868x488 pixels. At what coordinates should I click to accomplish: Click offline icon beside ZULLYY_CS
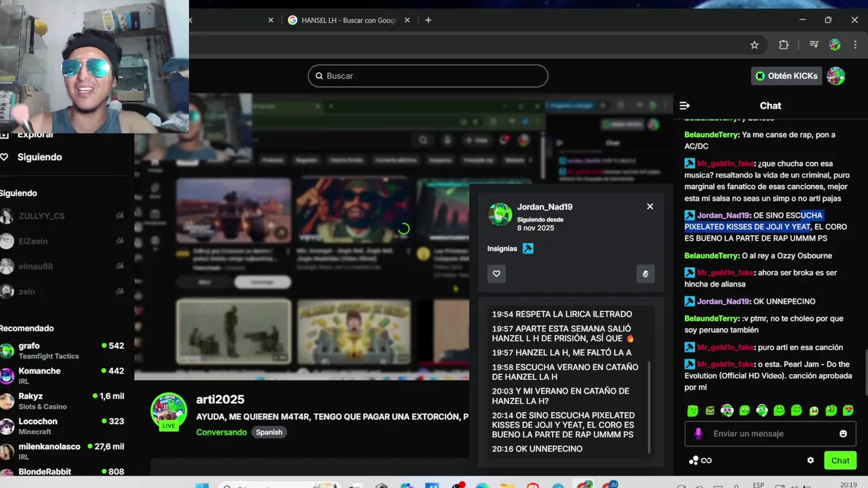pos(120,216)
